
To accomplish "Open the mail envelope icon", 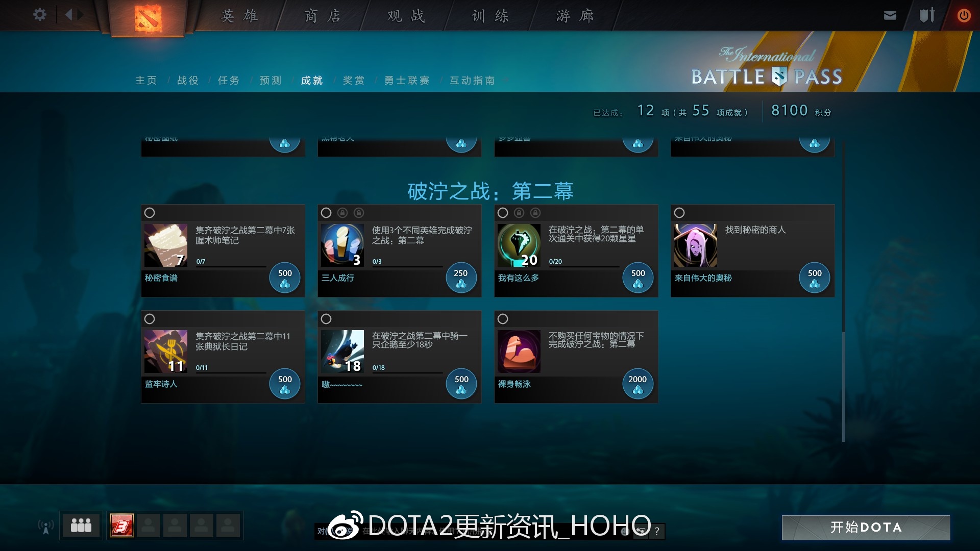I will [890, 15].
